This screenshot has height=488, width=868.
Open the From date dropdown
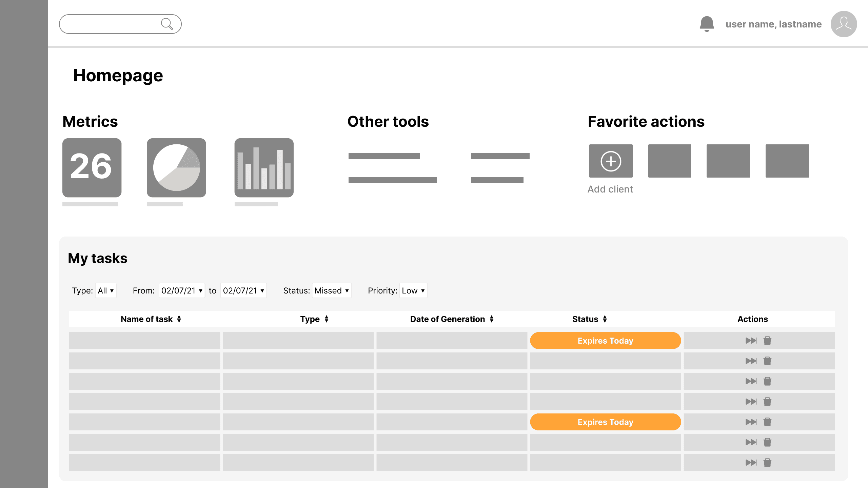(x=182, y=290)
